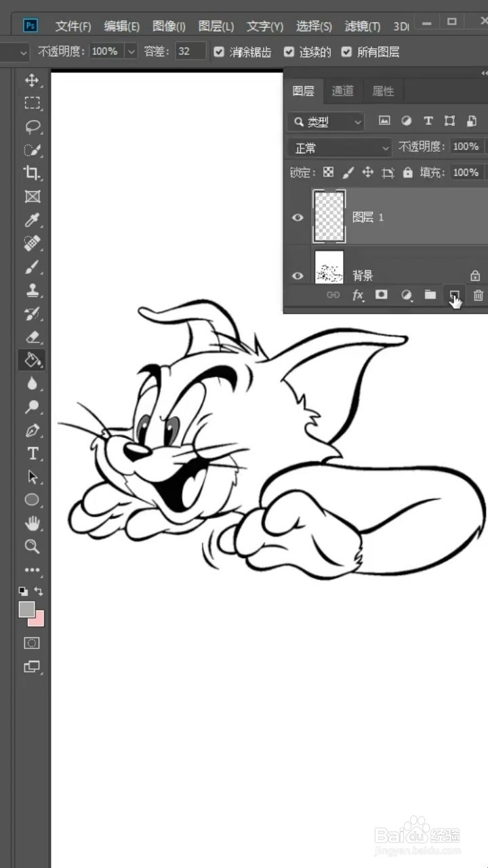Select the Blur tool
Image resolution: width=488 pixels, height=868 pixels.
pyautogui.click(x=32, y=383)
